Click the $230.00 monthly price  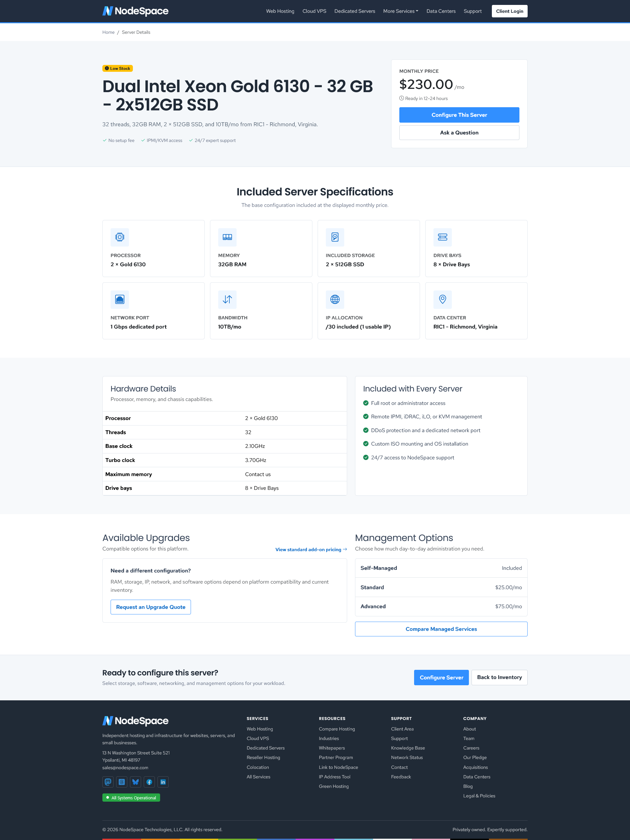426,84
